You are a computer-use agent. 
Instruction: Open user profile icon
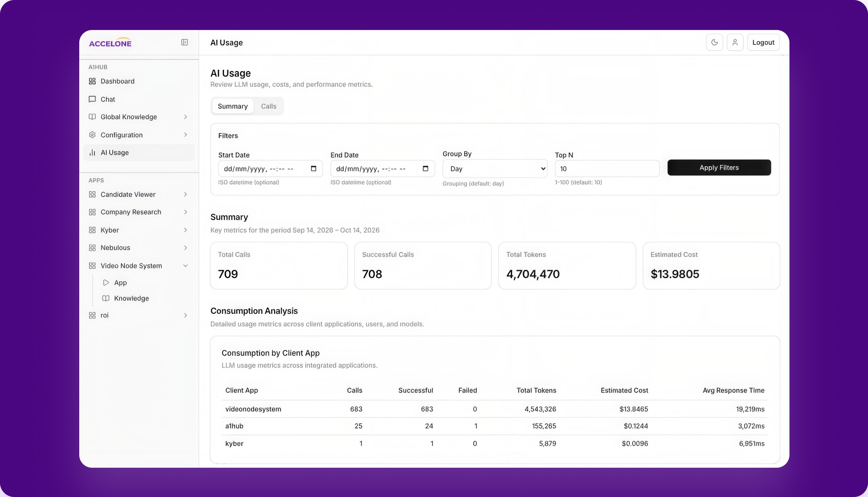coord(735,42)
